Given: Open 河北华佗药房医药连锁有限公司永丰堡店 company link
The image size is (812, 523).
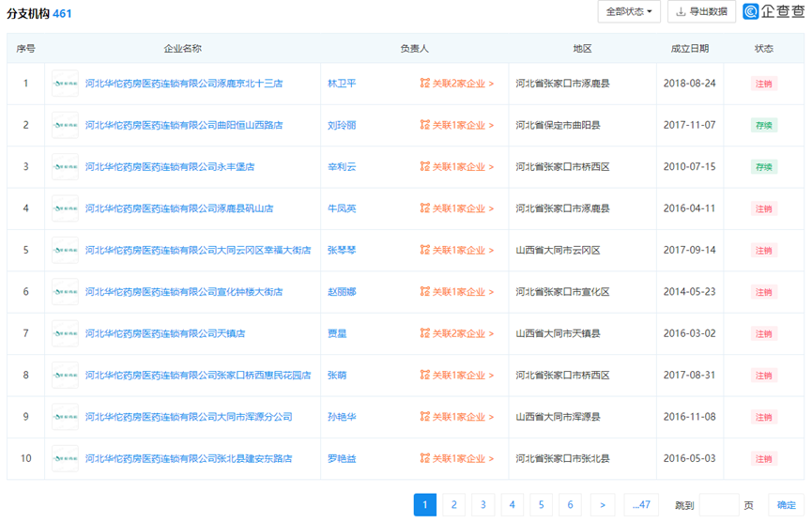Looking at the screenshot, I should pyautogui.click(x=170, y=167).
